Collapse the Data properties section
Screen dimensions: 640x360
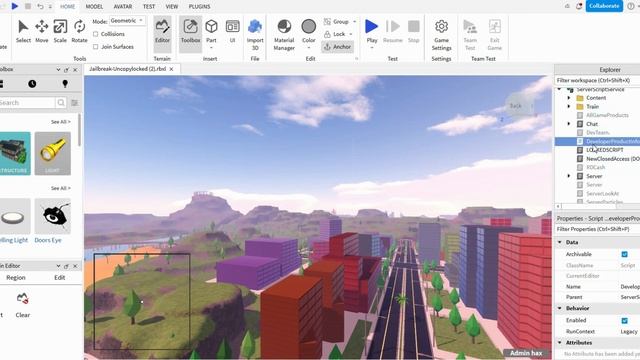tap(560, 242)
